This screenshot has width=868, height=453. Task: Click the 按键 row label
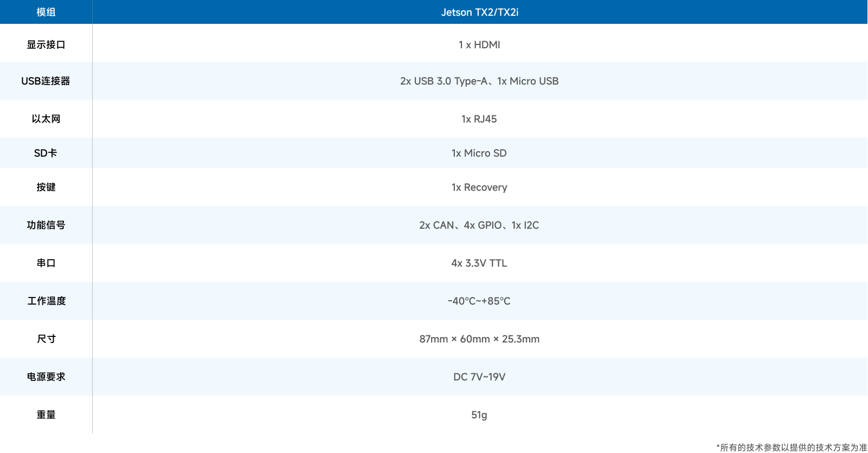pyautogui.click(x=46, y=187)
